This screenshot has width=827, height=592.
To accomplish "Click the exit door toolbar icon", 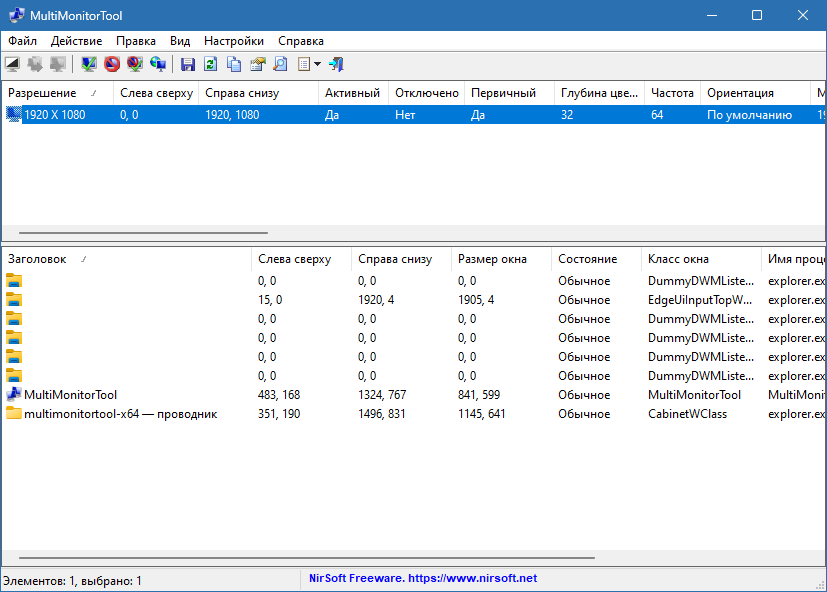I will tap(336, 64).
